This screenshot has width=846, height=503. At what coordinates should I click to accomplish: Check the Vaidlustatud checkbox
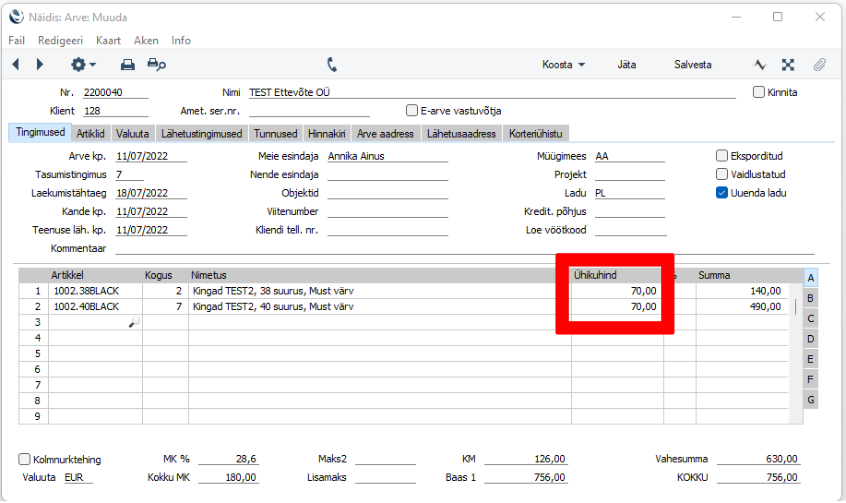tap(722, 174)
